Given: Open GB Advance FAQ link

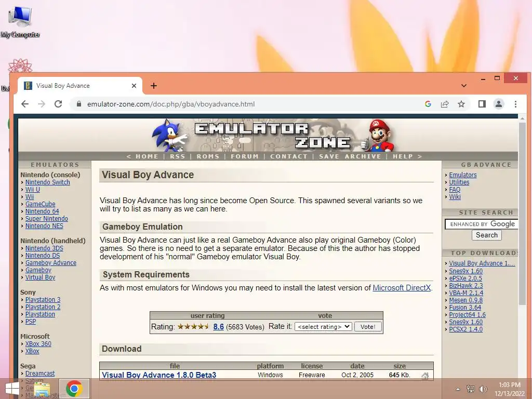Looking at the screenshot, I should click(x=455, y=190).
